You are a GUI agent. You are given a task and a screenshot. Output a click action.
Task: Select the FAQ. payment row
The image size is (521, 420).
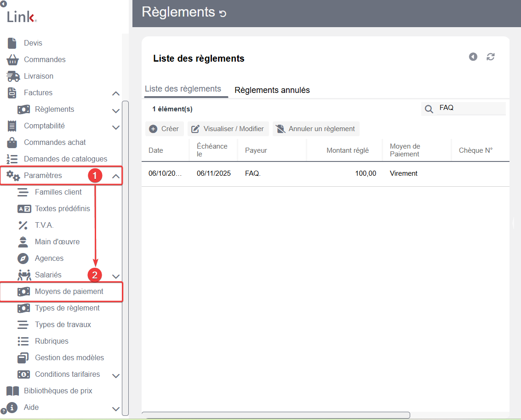click(325, 173)
